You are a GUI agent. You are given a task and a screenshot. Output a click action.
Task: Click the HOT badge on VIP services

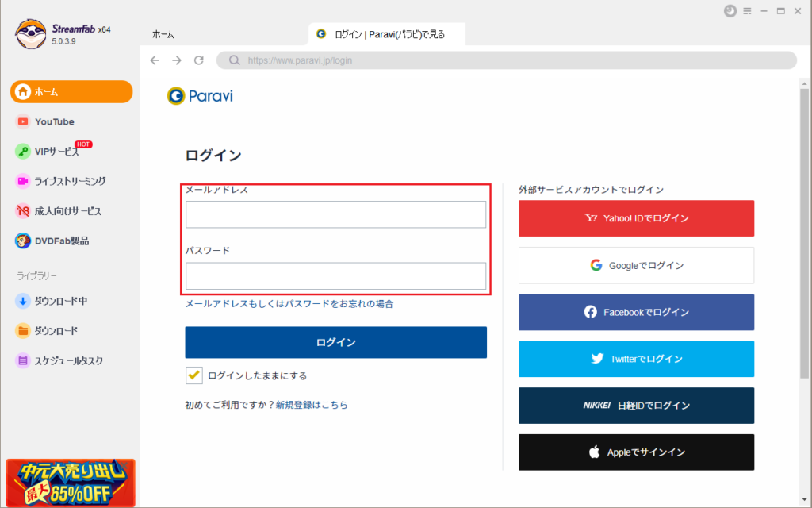coord(83,144)
